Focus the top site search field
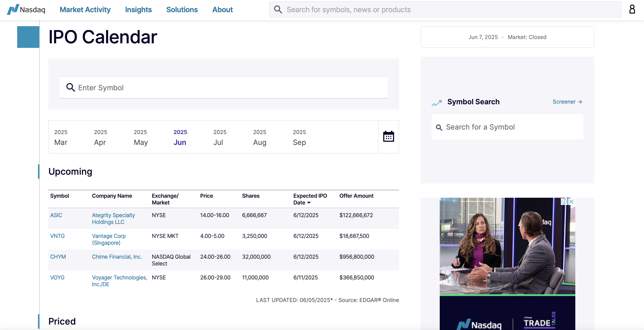644x330 pixels. click(x=445, y=9)
